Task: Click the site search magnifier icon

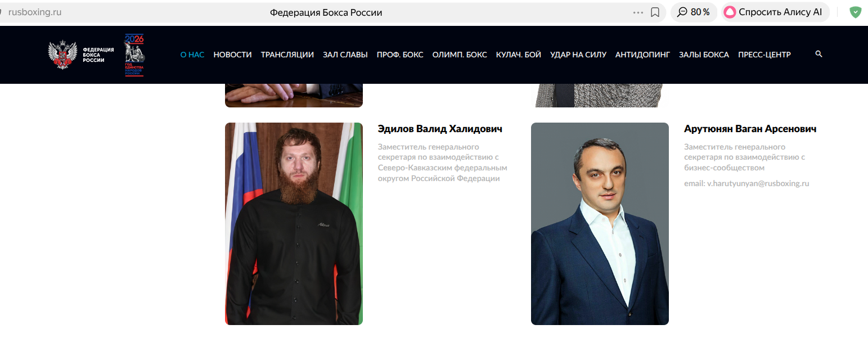Action: (x=818, y=54)
